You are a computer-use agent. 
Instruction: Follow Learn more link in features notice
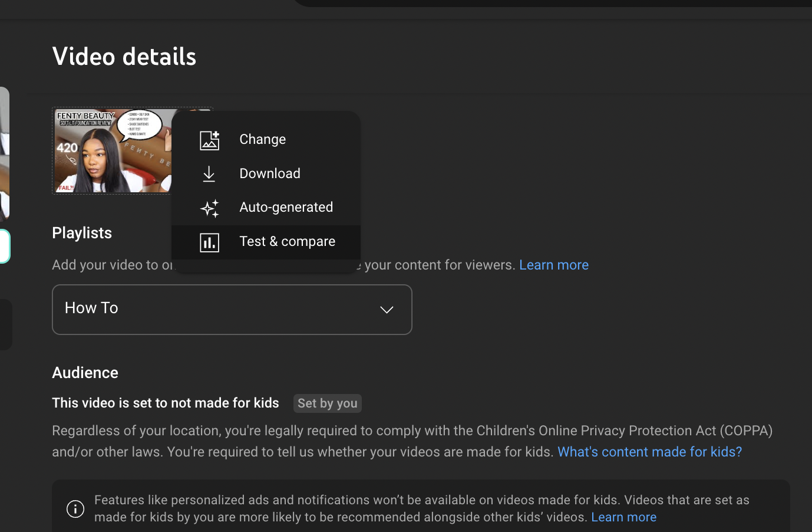pyautogui.click(x=623, y=517)
